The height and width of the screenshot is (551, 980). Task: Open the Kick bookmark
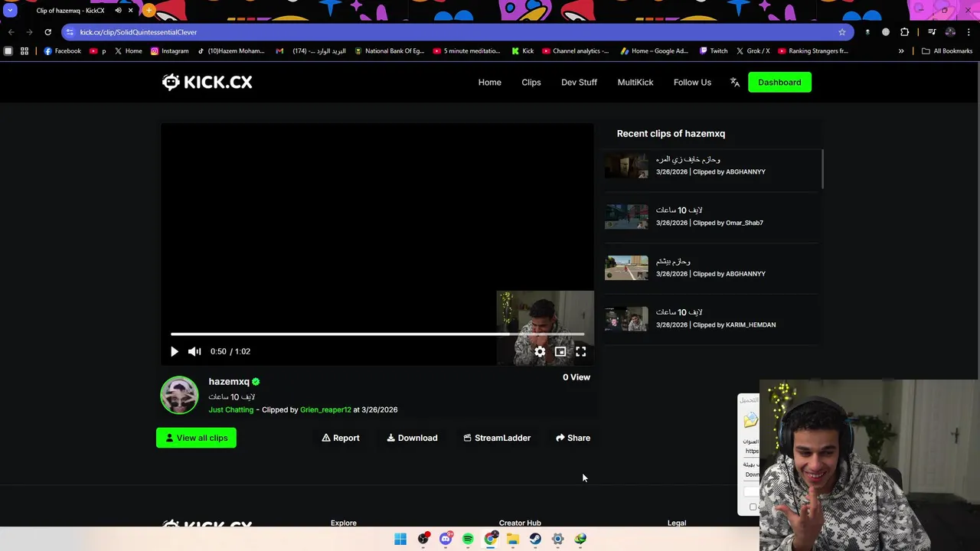(x=523, y=51)
